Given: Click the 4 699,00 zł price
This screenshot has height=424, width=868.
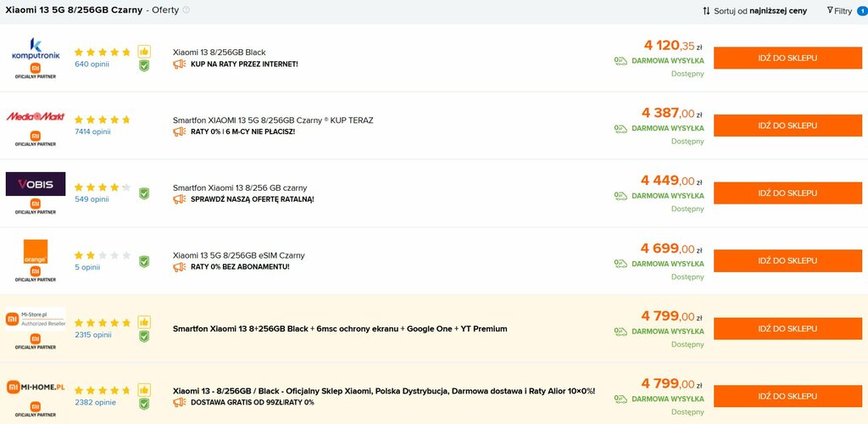Looking at the screenshot, I should [x=672, y=248].
